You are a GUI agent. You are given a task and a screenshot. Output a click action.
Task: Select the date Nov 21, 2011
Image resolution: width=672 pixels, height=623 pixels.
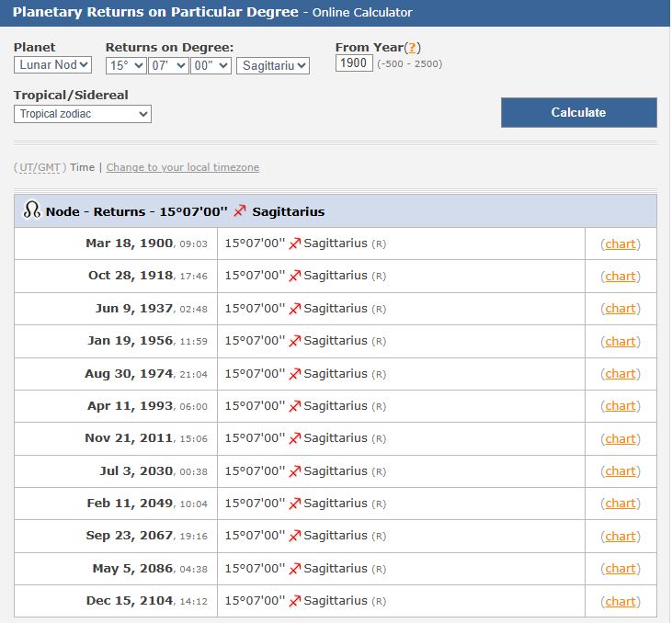pos(129,438)
